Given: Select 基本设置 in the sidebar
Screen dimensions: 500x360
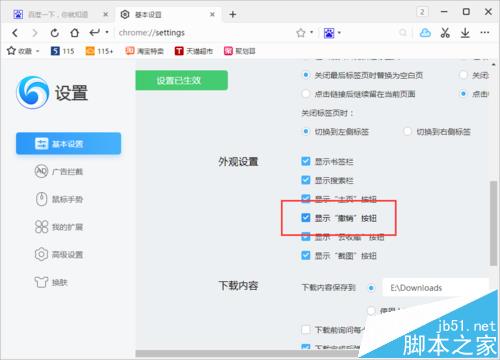Looking at the screenshot, I should (x=68, y=144).
